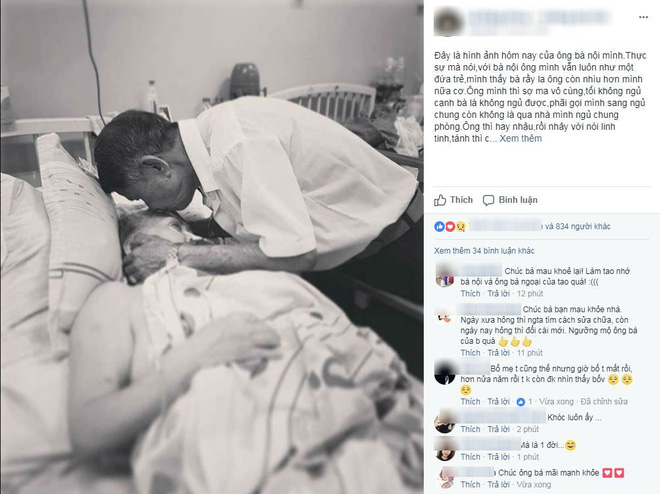Screen dimensions: 660x494
Task: Open the black-and-white photo of the elderly couple
Action: [x=212, y=247]
